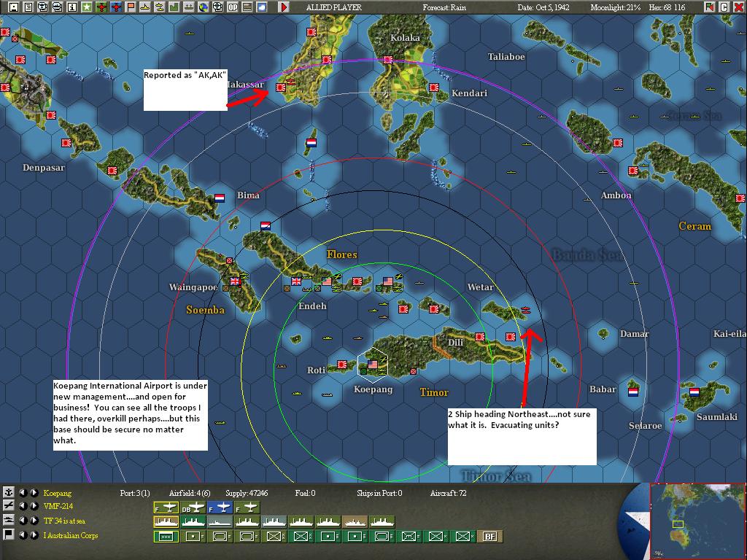Open the document list report icon
Screen dimensions: 747x560
click(x=28, y=7)
